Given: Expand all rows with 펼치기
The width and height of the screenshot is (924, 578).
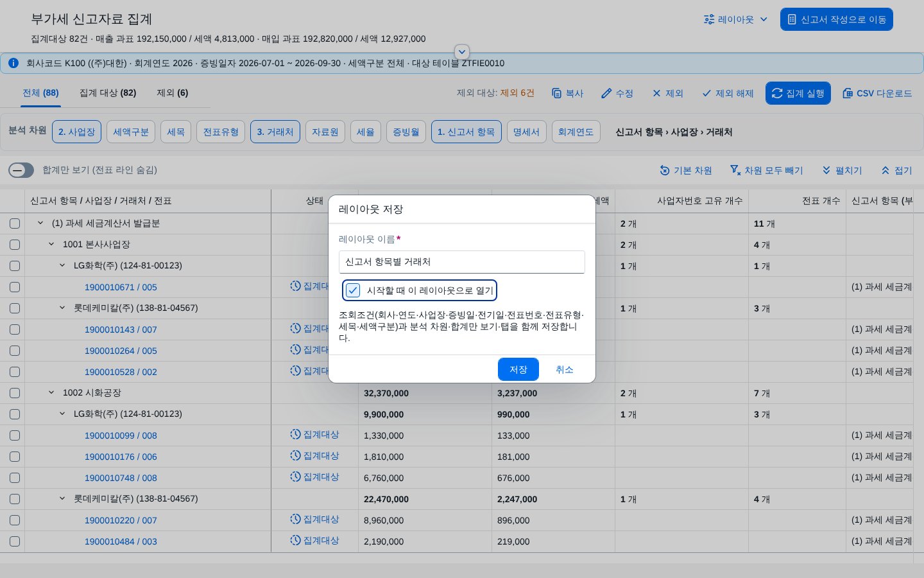Looking at the screenshot, I should click(843, 170).
